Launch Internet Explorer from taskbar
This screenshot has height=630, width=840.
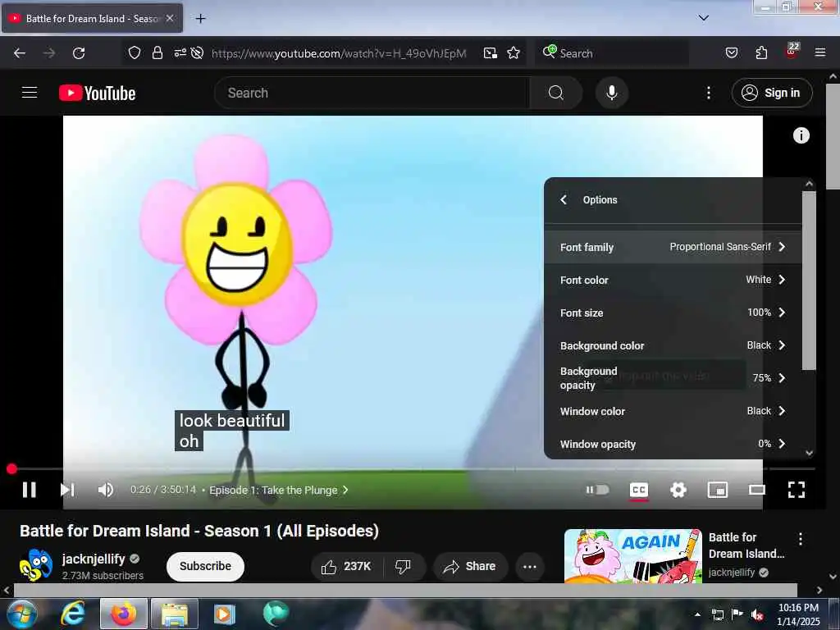(x=73, y=614)
